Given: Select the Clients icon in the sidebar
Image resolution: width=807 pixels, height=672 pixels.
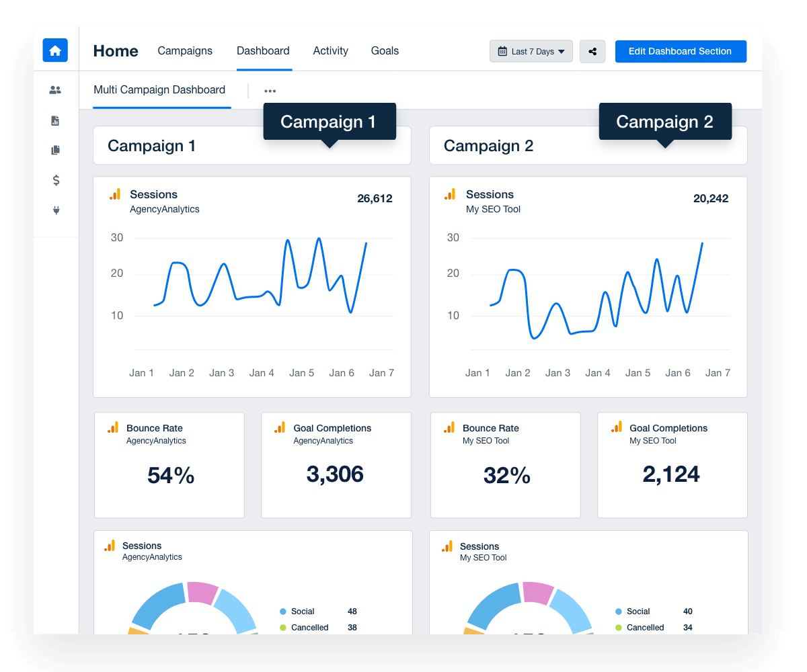Looking at the screenshot, I should [55, 89].
